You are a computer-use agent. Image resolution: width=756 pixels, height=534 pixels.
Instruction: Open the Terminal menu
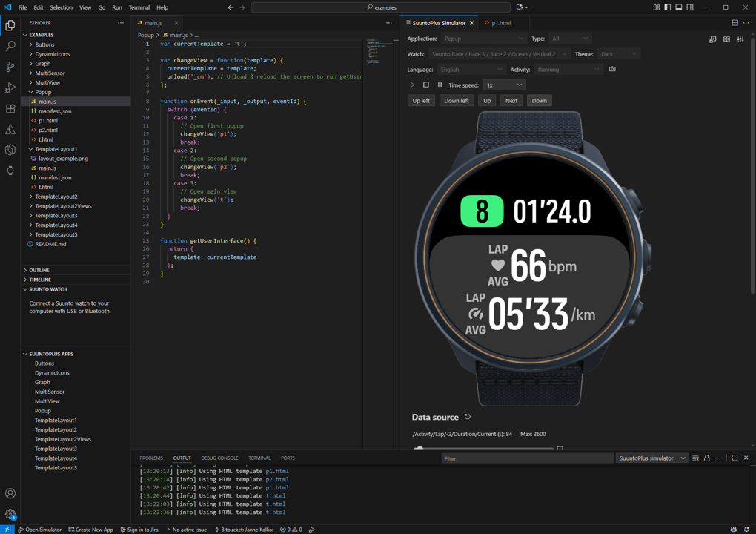coord(139,7)
